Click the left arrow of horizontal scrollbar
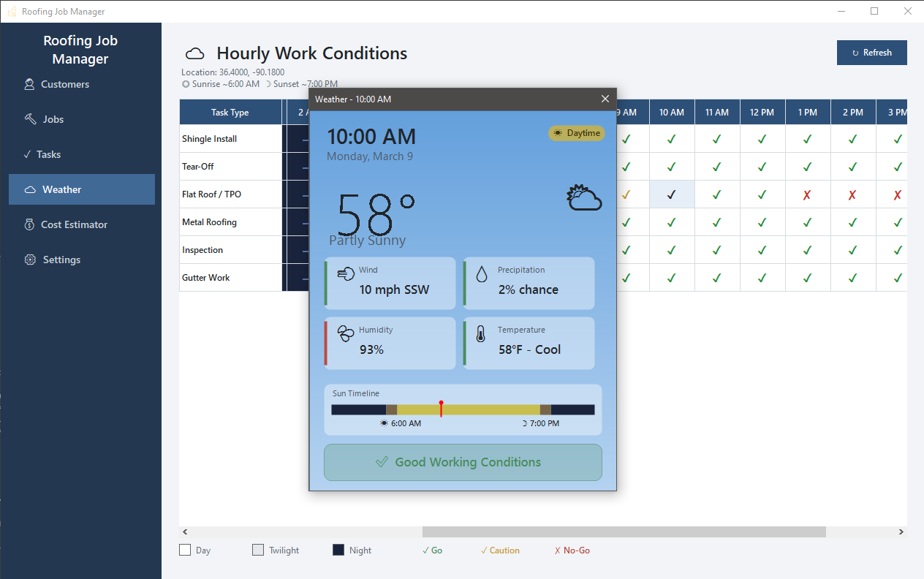 pyautogui.click(x=185, y=532)
